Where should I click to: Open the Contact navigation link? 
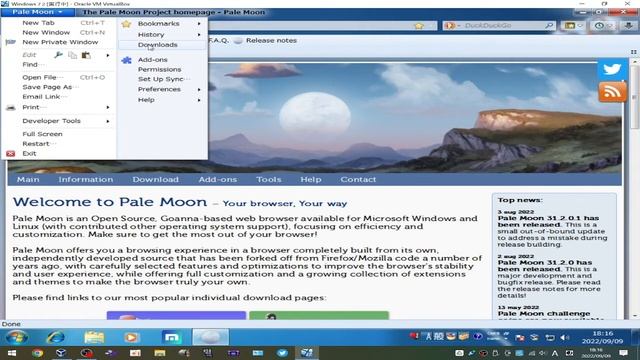click(358, 180)
